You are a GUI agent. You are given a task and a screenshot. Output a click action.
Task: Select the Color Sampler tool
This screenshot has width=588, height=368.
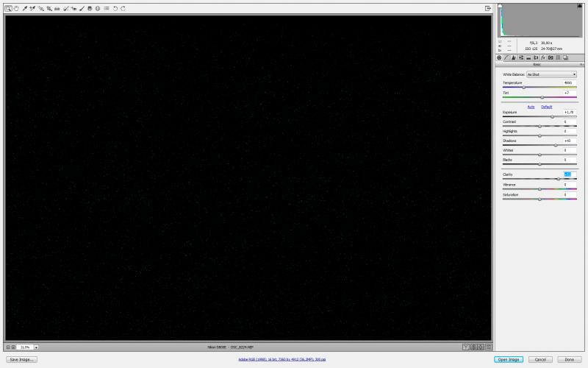pyautogui.click(x=32, y=8)
